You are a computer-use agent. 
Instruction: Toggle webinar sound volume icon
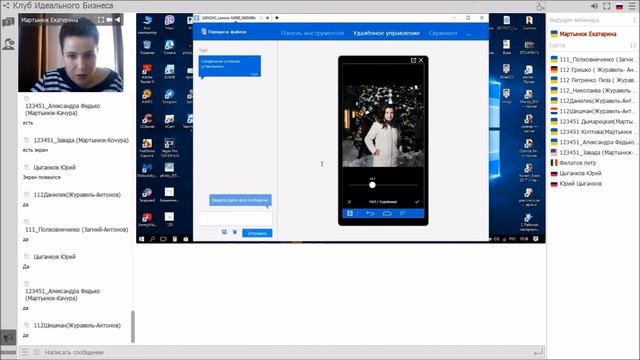click(594, 6)
